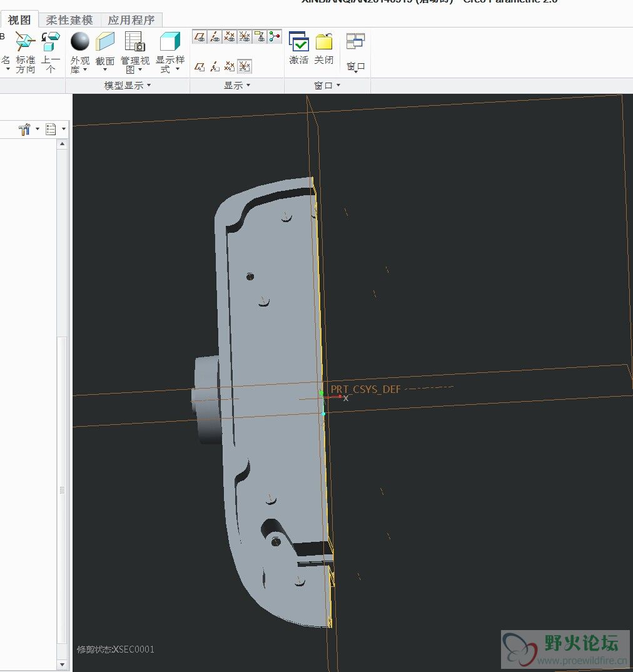The image size is (633, 672).
Task: Expand the 模型显示 group overflow
Action: (x=128, y=85)
